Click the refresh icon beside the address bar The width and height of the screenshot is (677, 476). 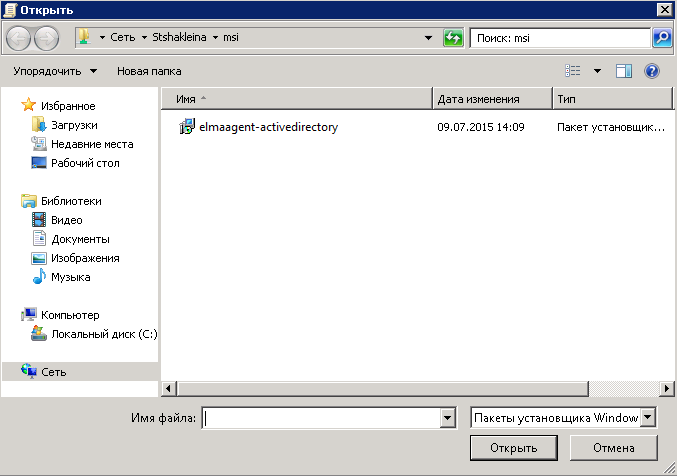point(454,38)
